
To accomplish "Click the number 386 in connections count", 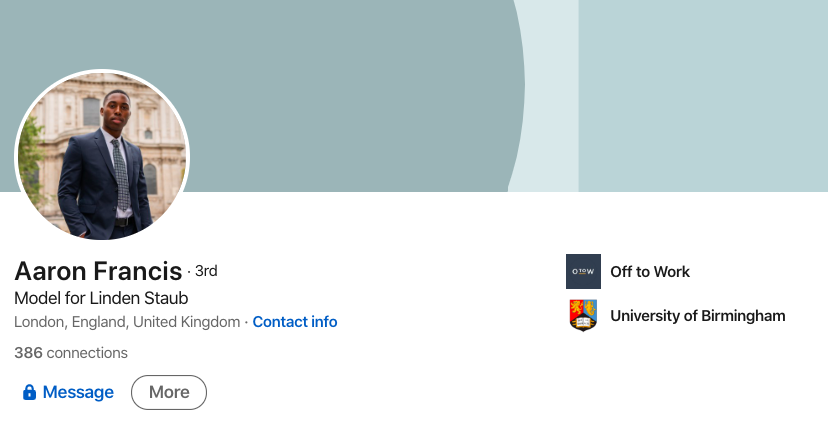I will pyautogui.click(x=28, y=353).
